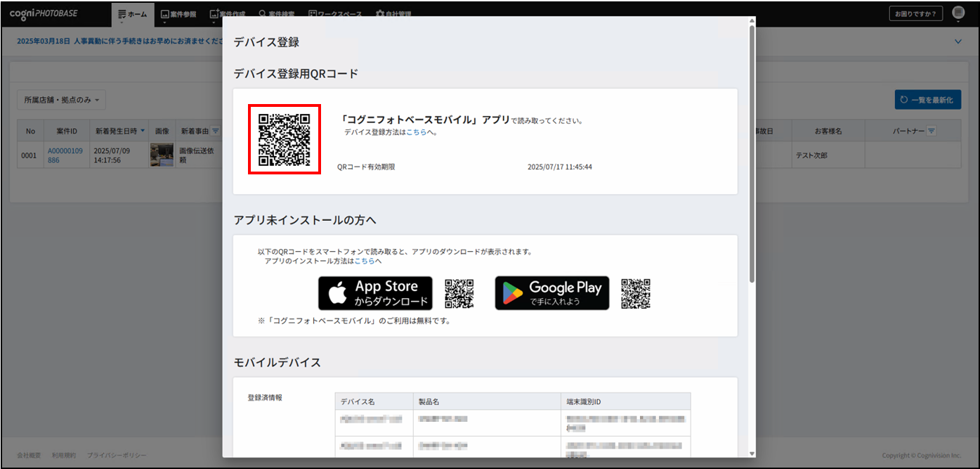Click the Google Play download badge
This screenshot has width=980, height=469.
pos(552,293)
